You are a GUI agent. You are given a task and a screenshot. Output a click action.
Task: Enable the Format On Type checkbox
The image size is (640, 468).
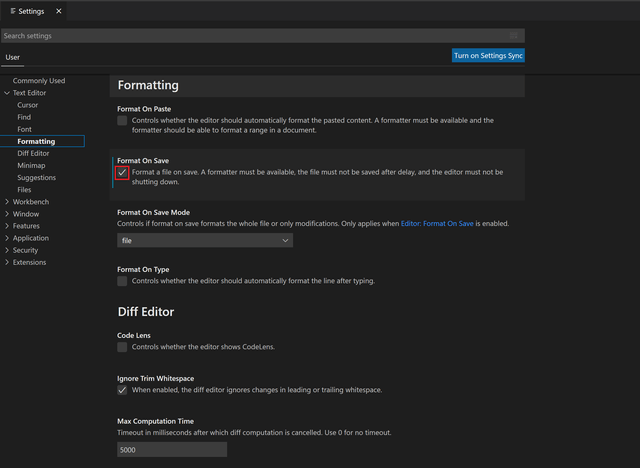pyautogui.click(x=122, y=281)
